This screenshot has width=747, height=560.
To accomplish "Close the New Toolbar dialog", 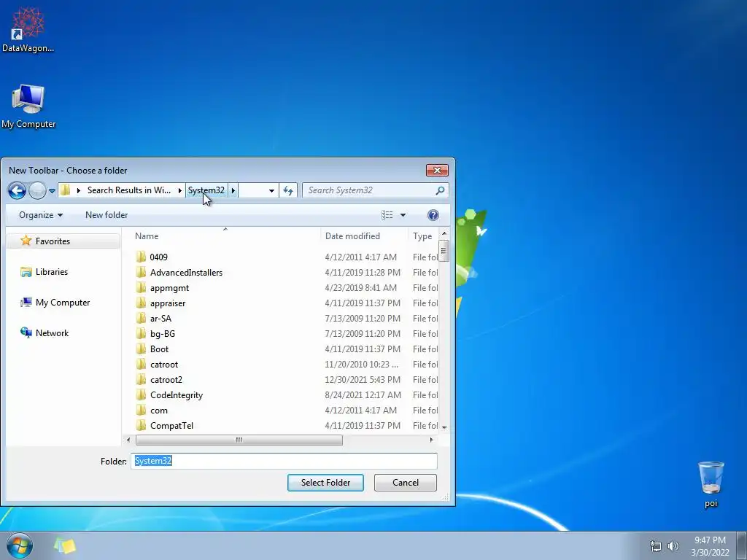I will tap(437, 171).
